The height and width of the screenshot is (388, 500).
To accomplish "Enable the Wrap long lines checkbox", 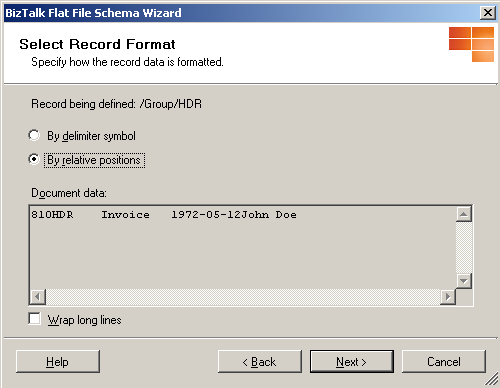I will (35, 319).
